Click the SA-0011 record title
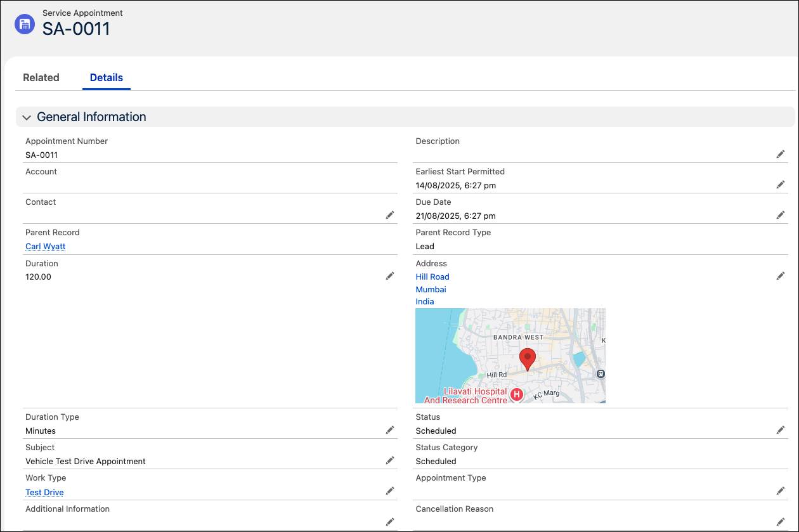This screenshot has width=799, height=532. pyautogui.click(x=76, y=29)
